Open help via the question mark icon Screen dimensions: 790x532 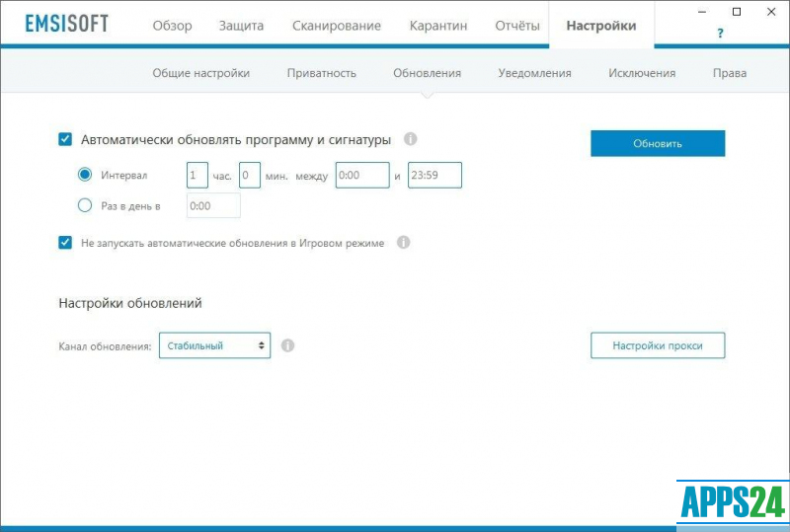(720, 33)
